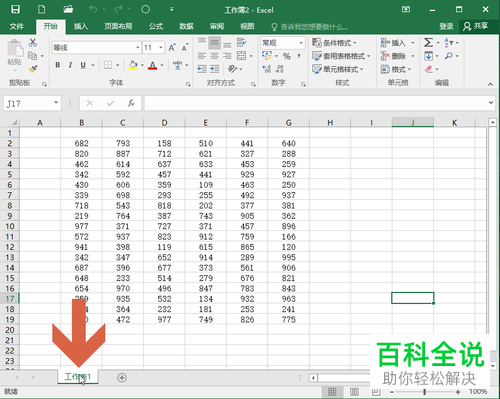The width and height of the screenshot is (500, 399).
Task: Select the Format Painter brush
Action: pos(33,69)
